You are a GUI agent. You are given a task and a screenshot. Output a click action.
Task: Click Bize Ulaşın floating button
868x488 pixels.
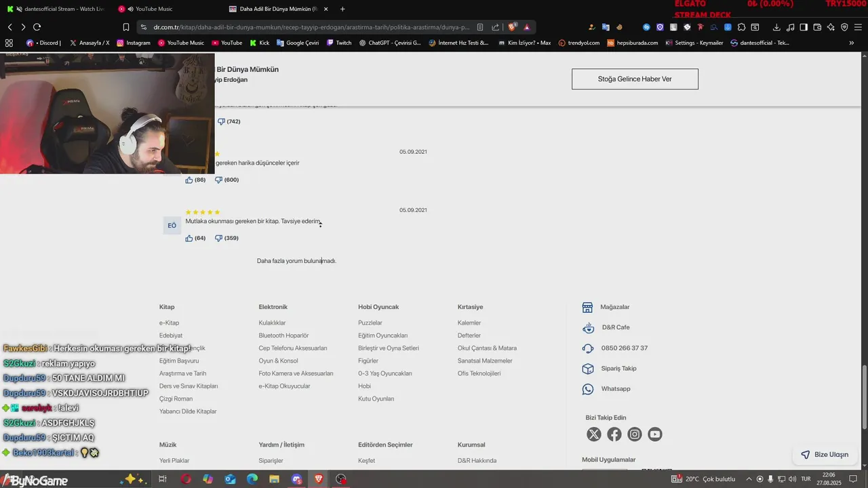click(x=825, y=455)
